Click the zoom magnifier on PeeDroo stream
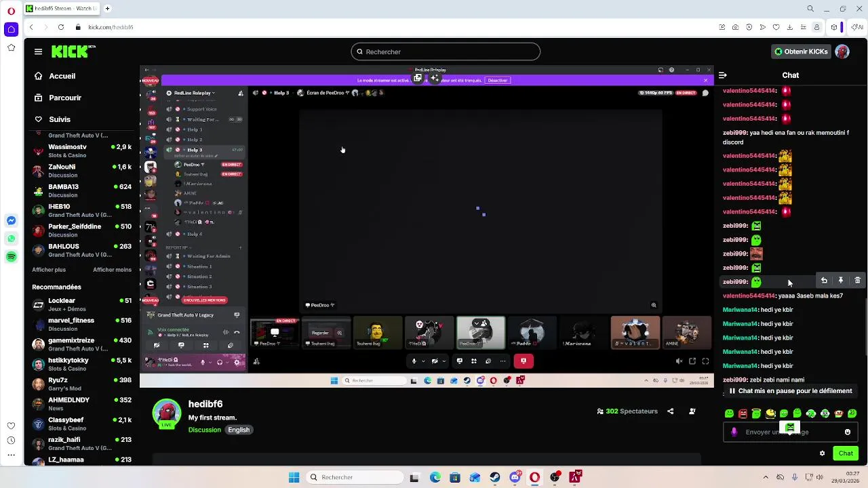The width and height of the screenshot is (868, 488). [654, 305]
